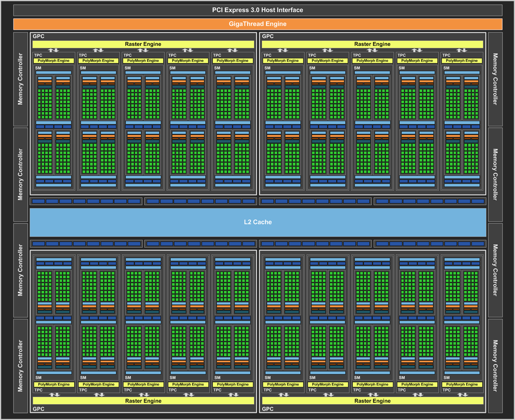Click Raster Engine in the upper-right GPC

[373, 44]
